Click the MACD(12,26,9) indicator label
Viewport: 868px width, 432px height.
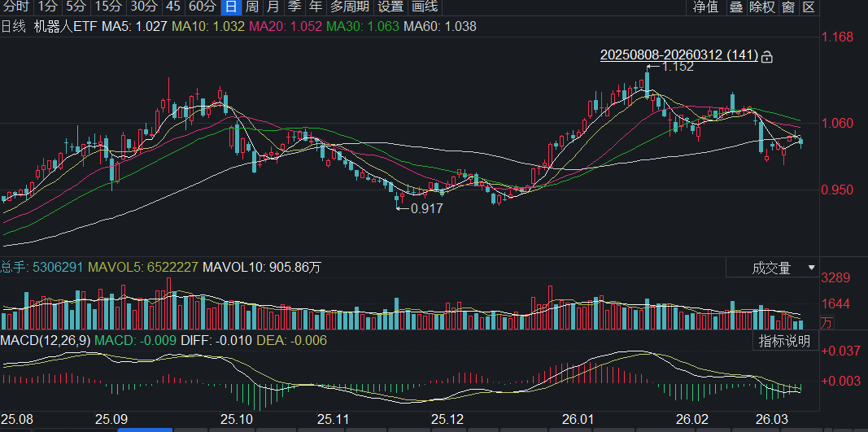coord(45,340)
